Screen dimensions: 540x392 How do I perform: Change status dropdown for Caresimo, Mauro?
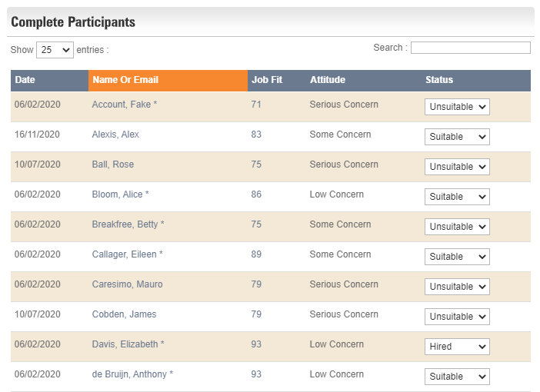pos(457,287)
